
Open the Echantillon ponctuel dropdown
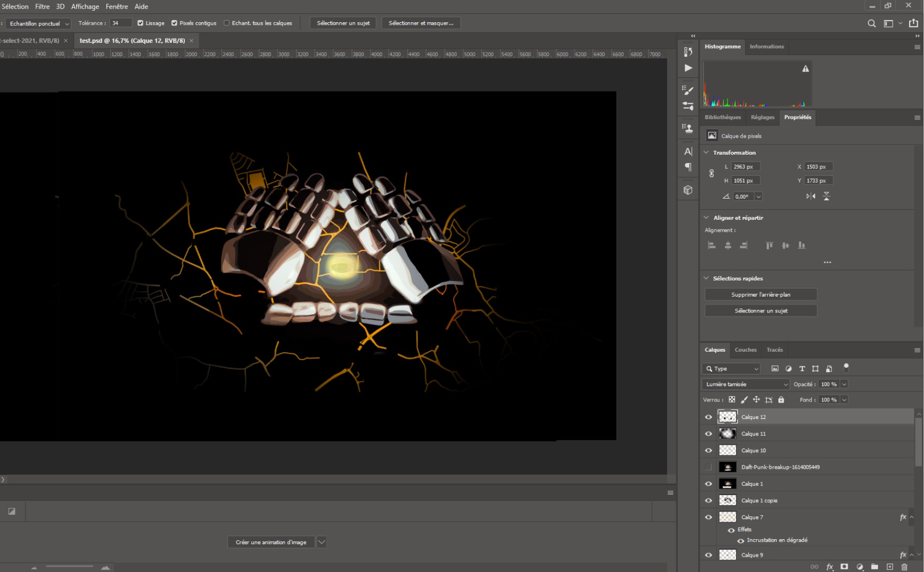point(38,23)
